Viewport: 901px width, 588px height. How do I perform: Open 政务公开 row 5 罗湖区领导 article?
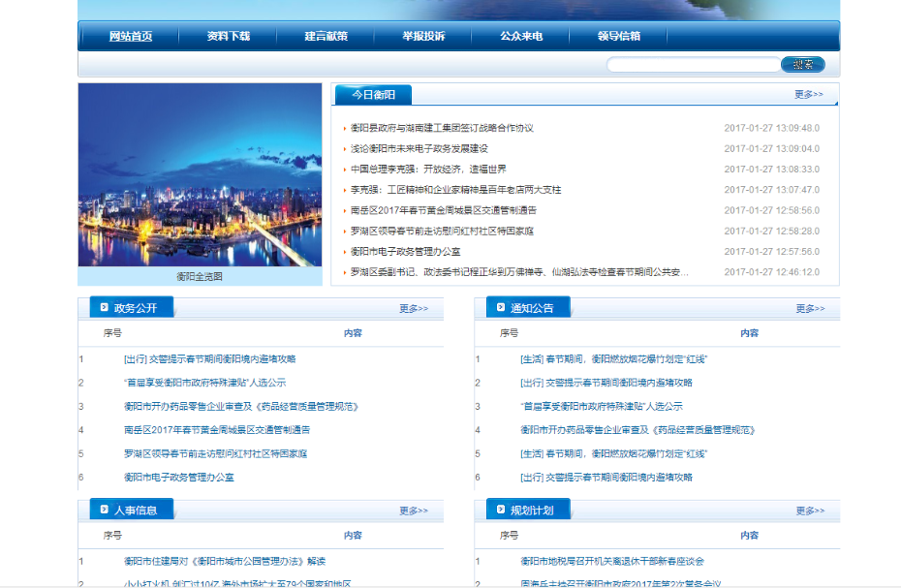click(215, 453)
